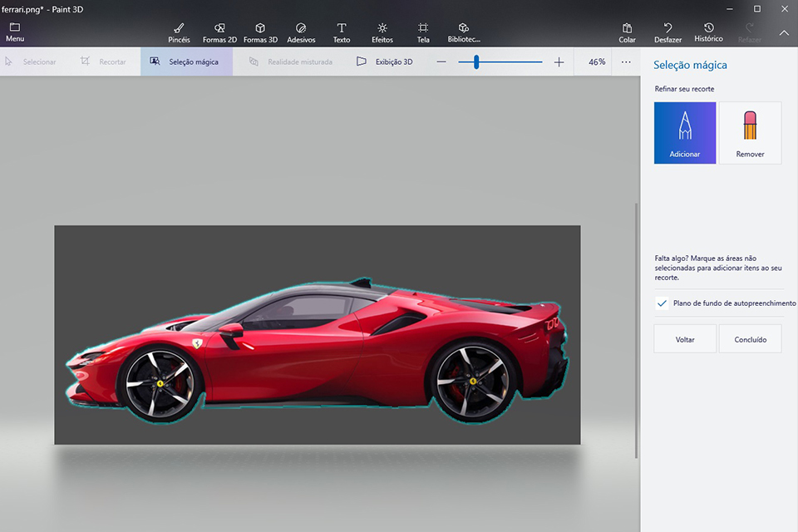Open the Tela canvas settings

(x=423, y=32)
